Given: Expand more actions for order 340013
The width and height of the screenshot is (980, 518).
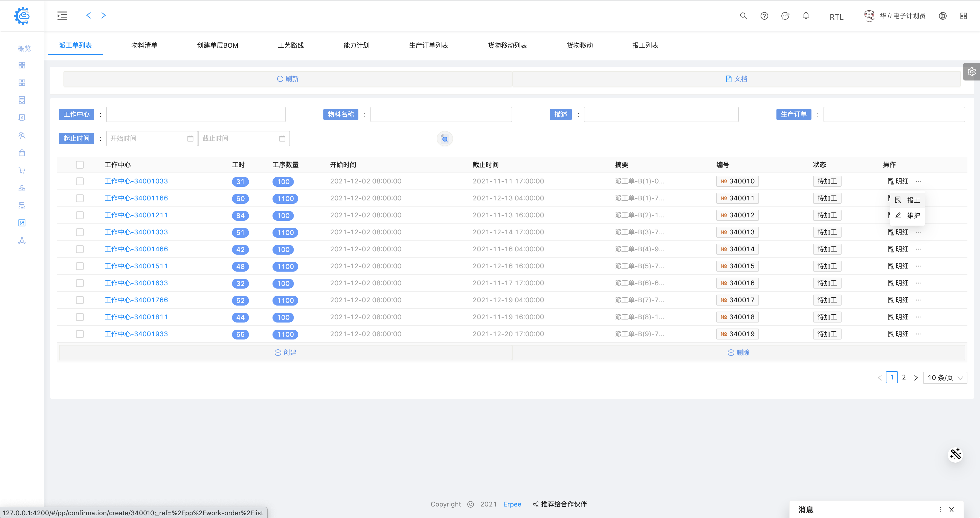Looking at the screenshot, I should [x=919, y=232].
